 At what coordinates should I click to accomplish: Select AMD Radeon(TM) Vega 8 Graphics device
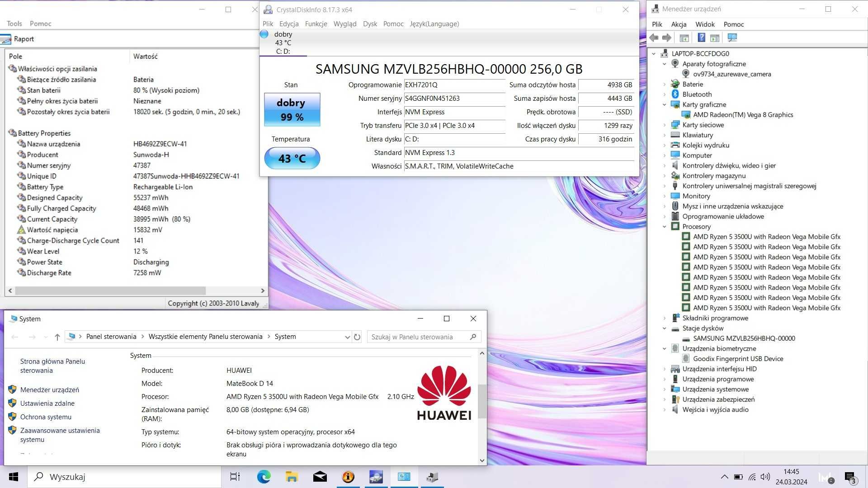coord(743,115)
